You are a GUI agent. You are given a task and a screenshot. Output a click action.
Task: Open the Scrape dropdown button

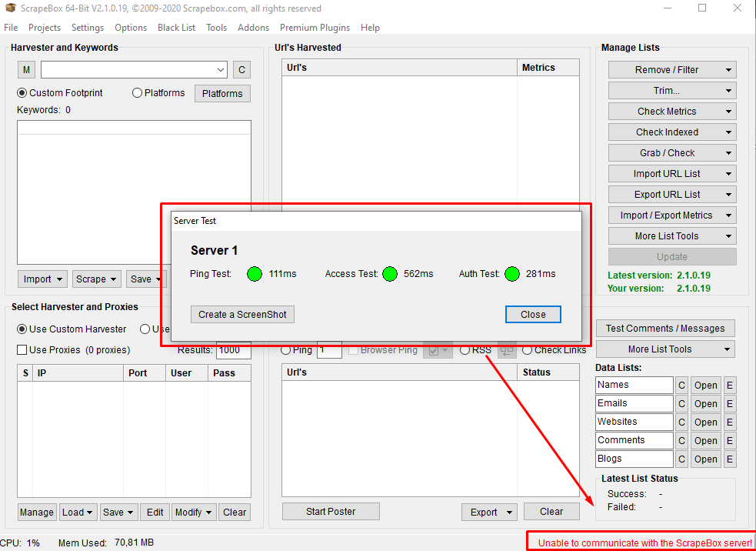point(96,279)
